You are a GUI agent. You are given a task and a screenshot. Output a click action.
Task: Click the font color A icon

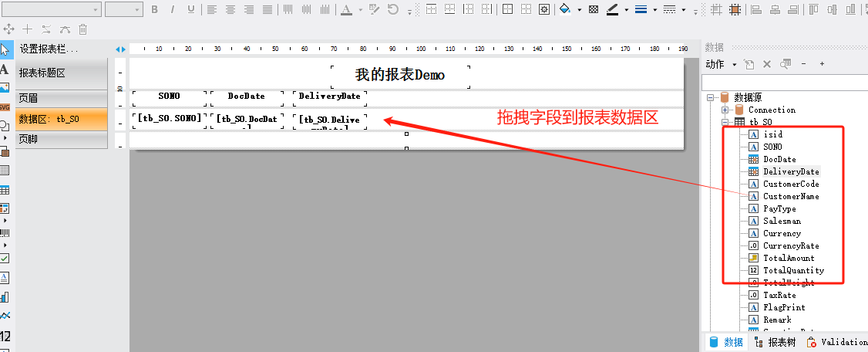click(x=346, y=8)
